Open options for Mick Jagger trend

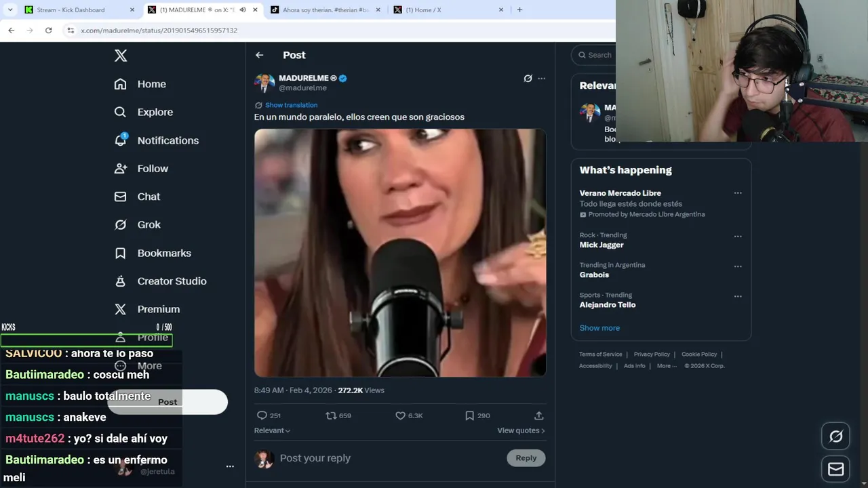[x=738, y=237]
